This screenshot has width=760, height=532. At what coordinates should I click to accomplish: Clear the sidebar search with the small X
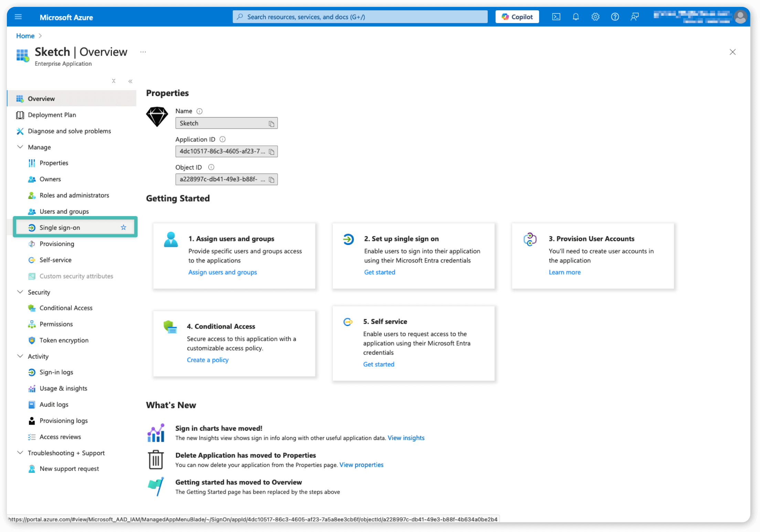pos(114,81)
